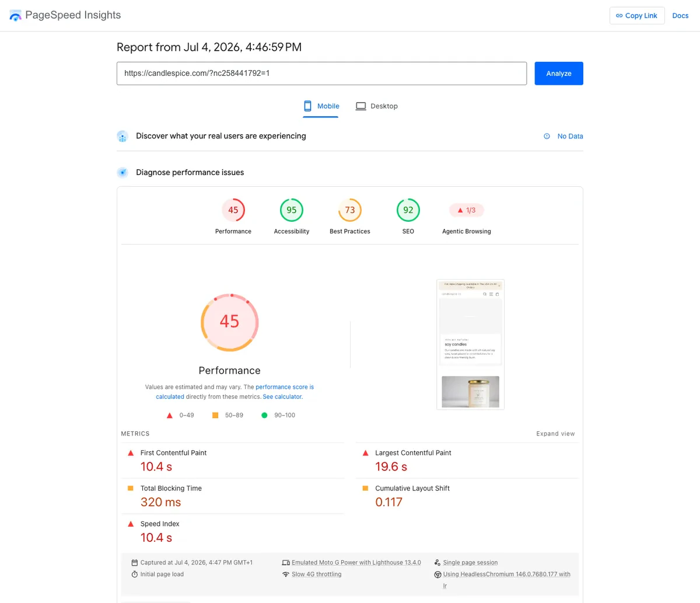Click the Copy Link button
The width and height of the screenshot is (700, 603).
tap(637, 16)
